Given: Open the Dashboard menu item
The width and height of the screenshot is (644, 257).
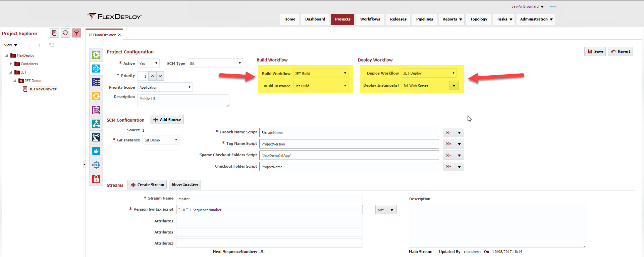Looking at the screenshot, I should tap(315, 19).
